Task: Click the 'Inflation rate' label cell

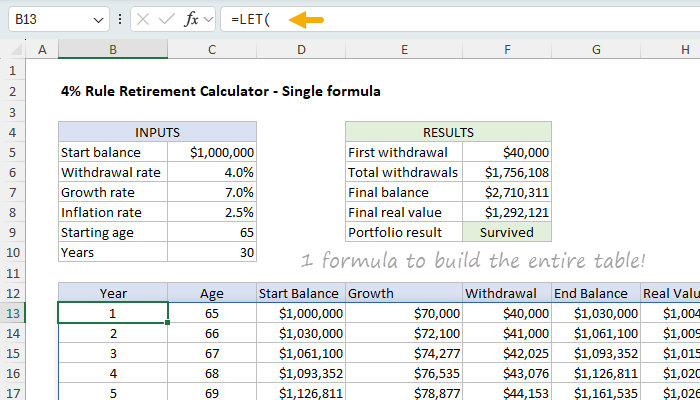Action: pyautogui.click(x=113, y=212)
